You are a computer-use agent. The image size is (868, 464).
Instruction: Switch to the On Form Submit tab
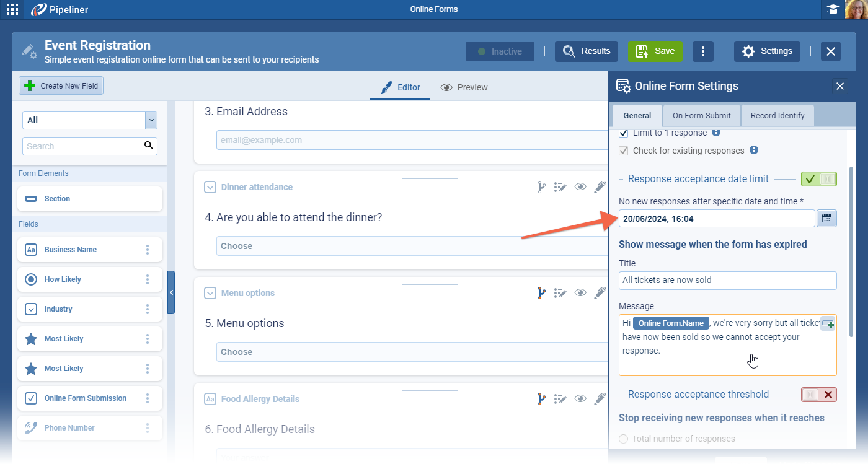(702, 116)
